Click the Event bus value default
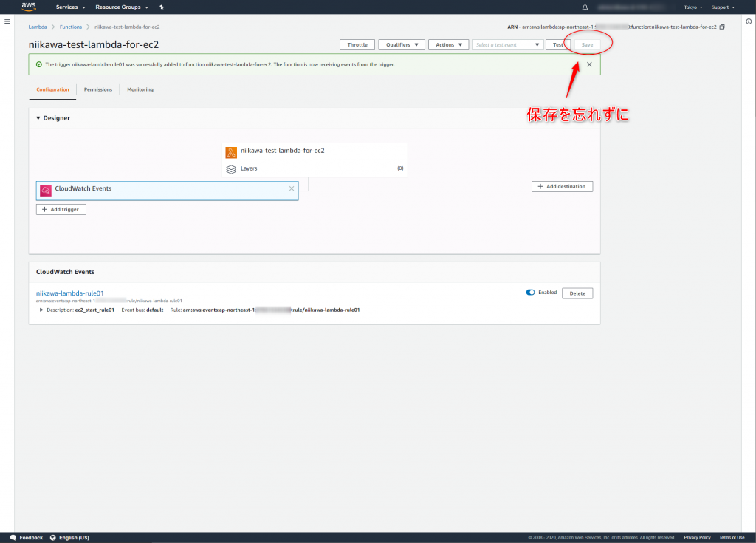 [x=155, y=310]
